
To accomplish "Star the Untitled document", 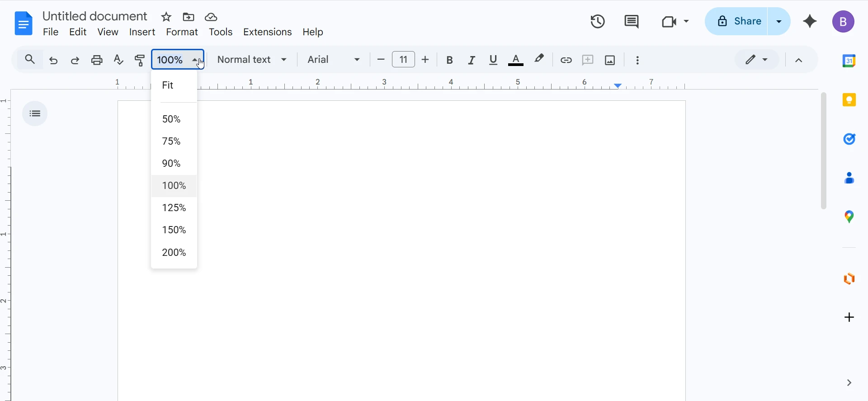I will coord(166,17).
